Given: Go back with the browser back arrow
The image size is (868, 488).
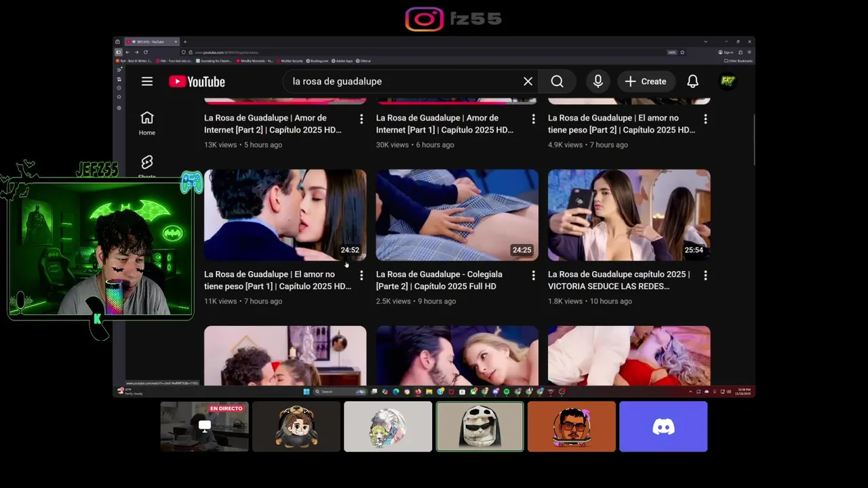Looking at the screenshot, I should [127, 52].
